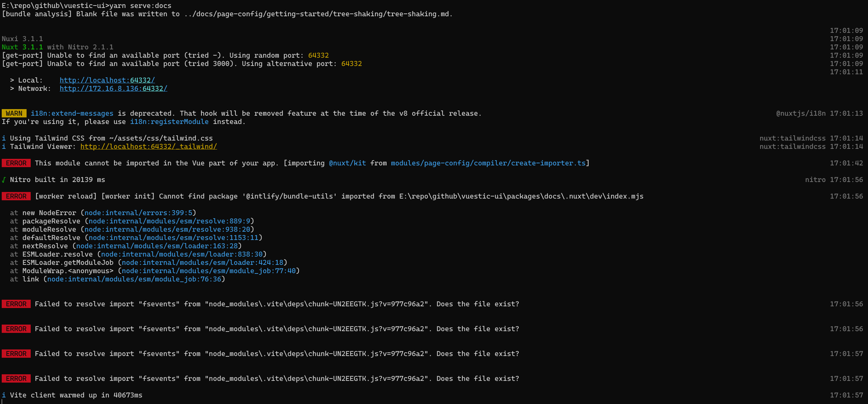
Task: Click the first ERROR badge about Vue import
Action: [16, 163]
